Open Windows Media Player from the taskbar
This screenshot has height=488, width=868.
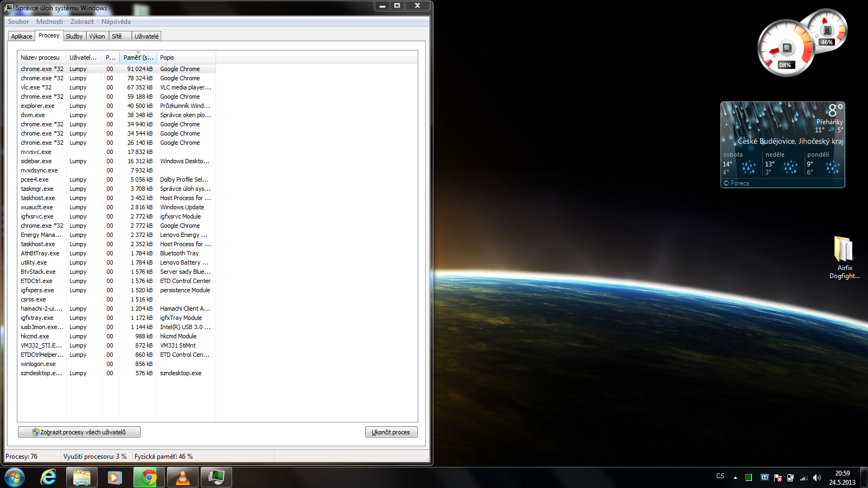pyautogui.click(x=114, y=477)
